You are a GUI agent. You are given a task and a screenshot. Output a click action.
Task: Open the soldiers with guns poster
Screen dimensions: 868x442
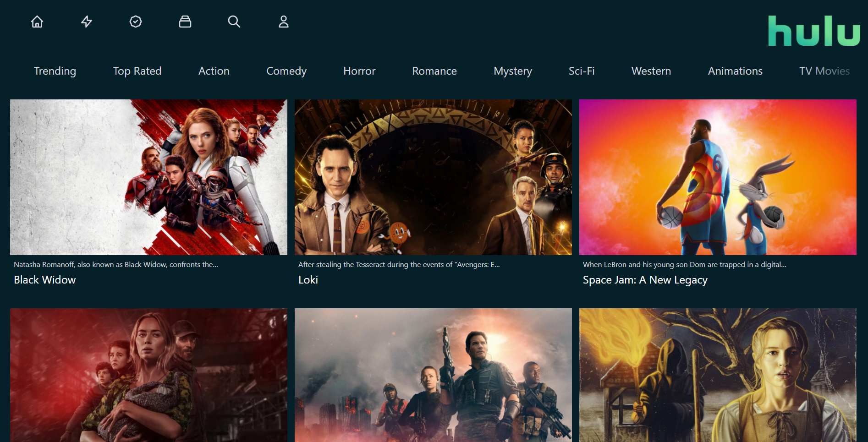click(x=433, y=375)
